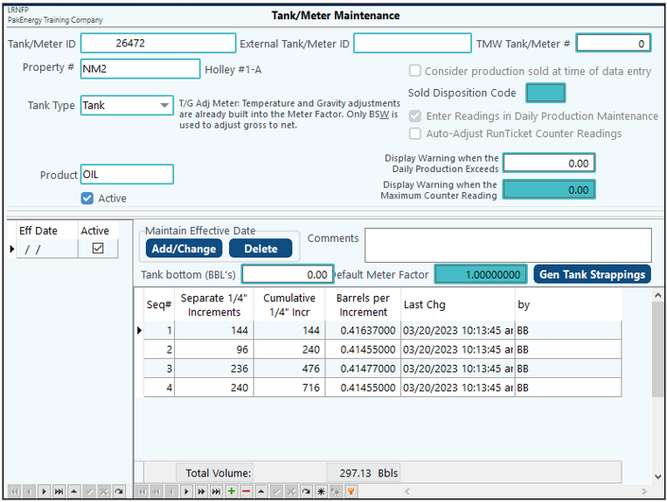
Task: Remove strapping row with red minus
Action: pos(246,491)
